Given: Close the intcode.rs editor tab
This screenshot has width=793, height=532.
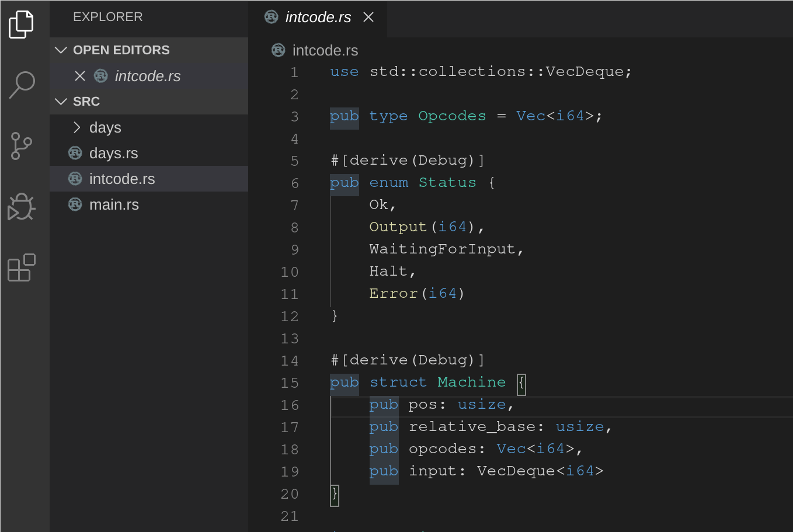Looking at the screenshot, I should 368,17.
